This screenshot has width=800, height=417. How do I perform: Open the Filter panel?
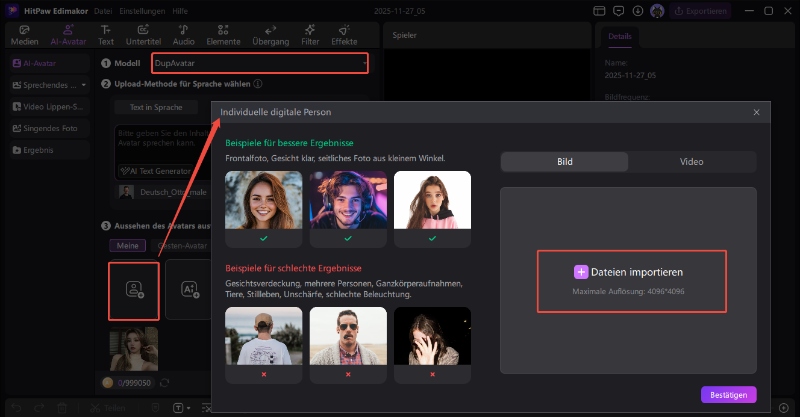(x=310, y=35)
